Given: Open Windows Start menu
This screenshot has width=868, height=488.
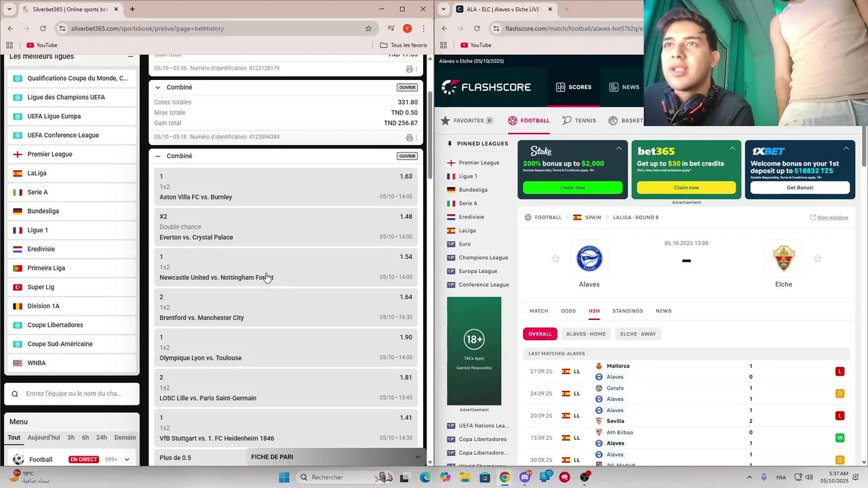Looking at the screenshot, I should 284,477.
